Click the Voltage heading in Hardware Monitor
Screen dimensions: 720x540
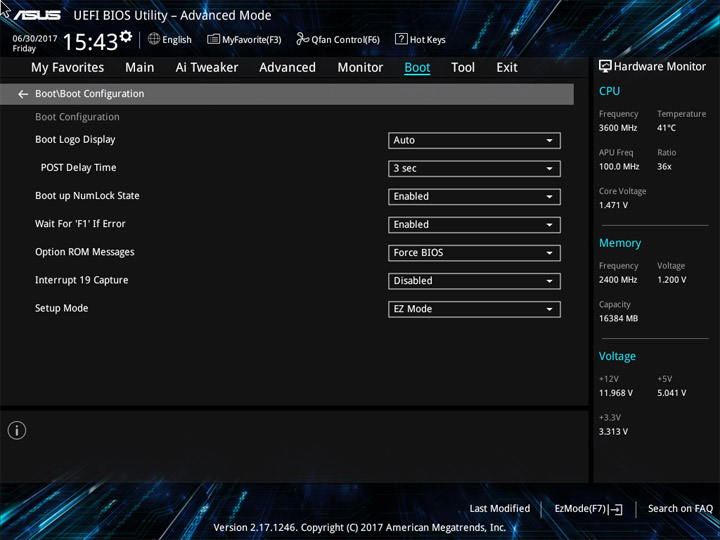pos(617,356)
